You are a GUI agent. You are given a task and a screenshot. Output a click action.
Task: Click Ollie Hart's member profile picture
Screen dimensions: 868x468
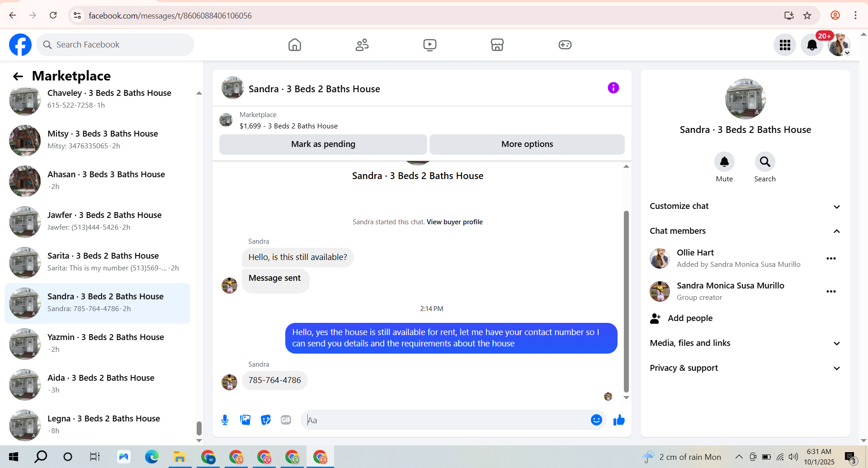pos(660,259)
